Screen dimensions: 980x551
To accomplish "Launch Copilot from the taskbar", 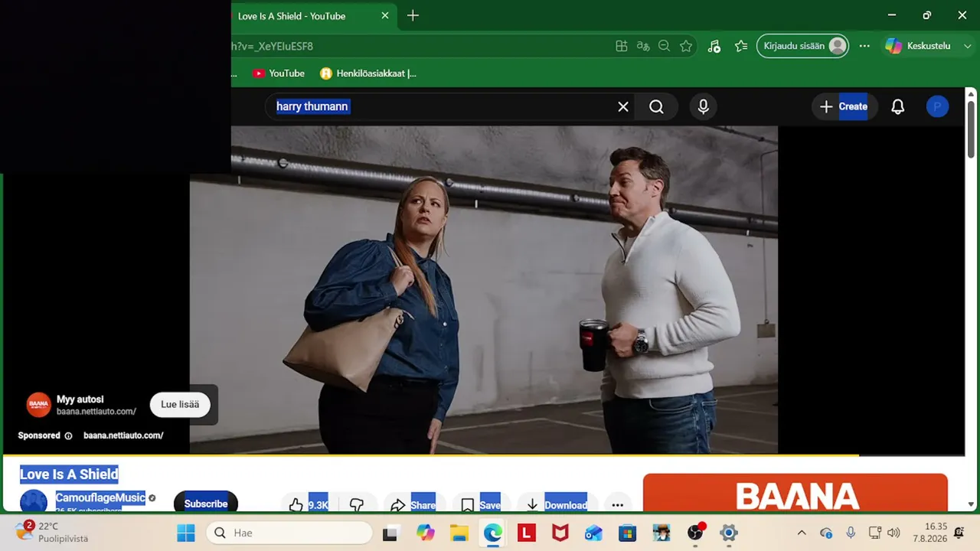I will [x=426, y=533].
